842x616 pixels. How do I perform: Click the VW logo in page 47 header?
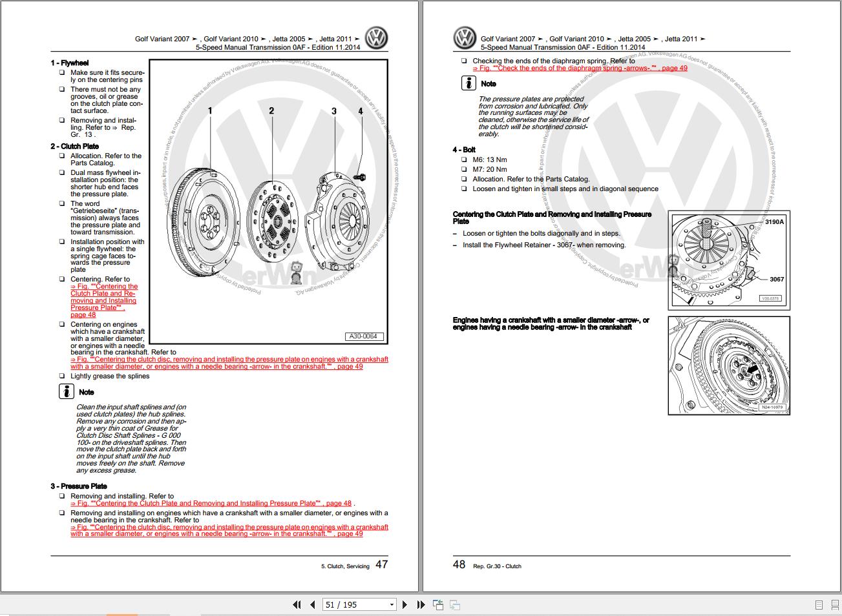[x=376, y=38]
